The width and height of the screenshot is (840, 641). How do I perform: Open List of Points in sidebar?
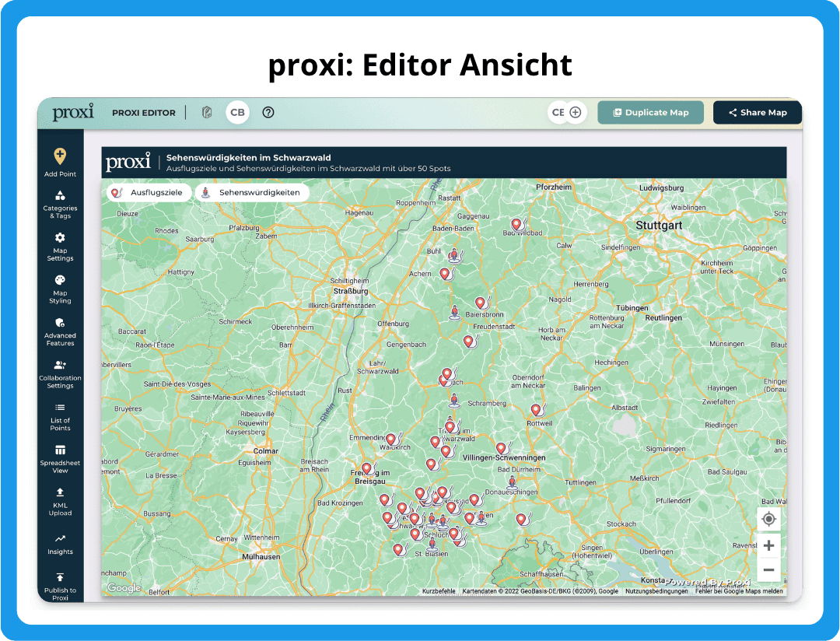(x=60, y=416)
